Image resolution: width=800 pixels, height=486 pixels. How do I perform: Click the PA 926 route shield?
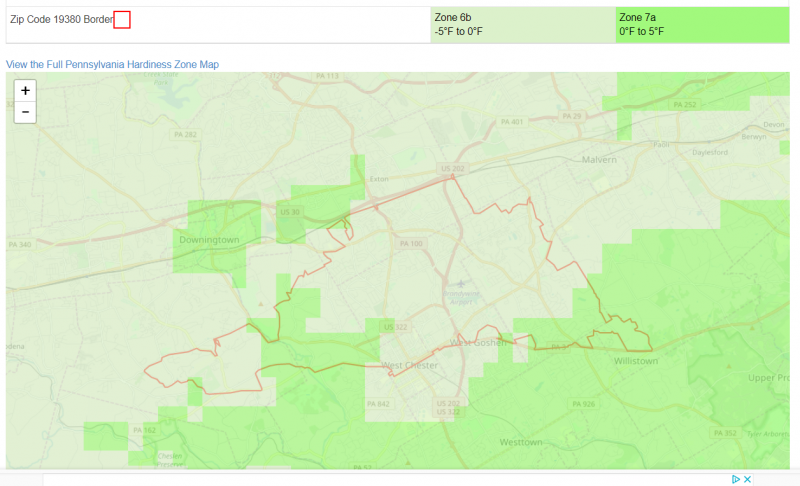tap(582, 404)
